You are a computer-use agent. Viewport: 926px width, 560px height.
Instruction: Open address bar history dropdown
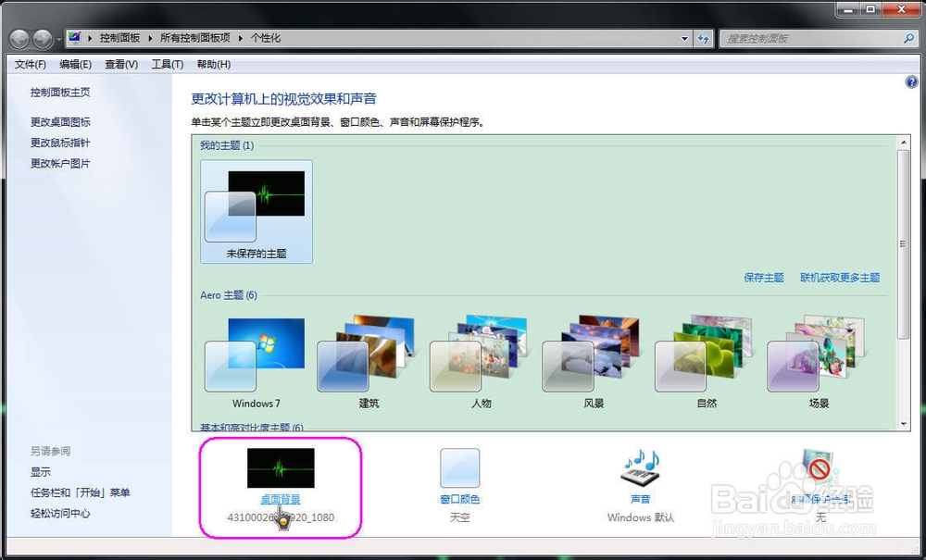684,38
